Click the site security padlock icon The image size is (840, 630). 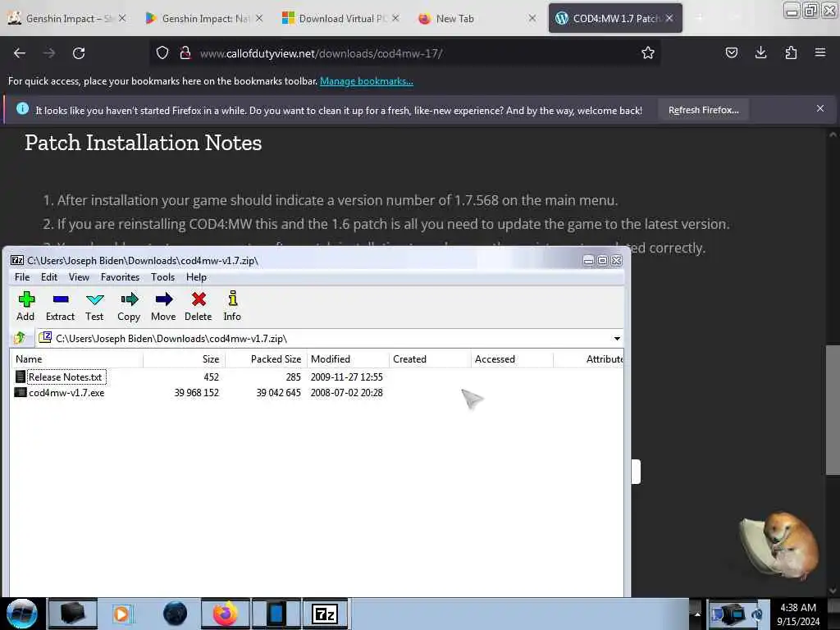pos(185,53)
